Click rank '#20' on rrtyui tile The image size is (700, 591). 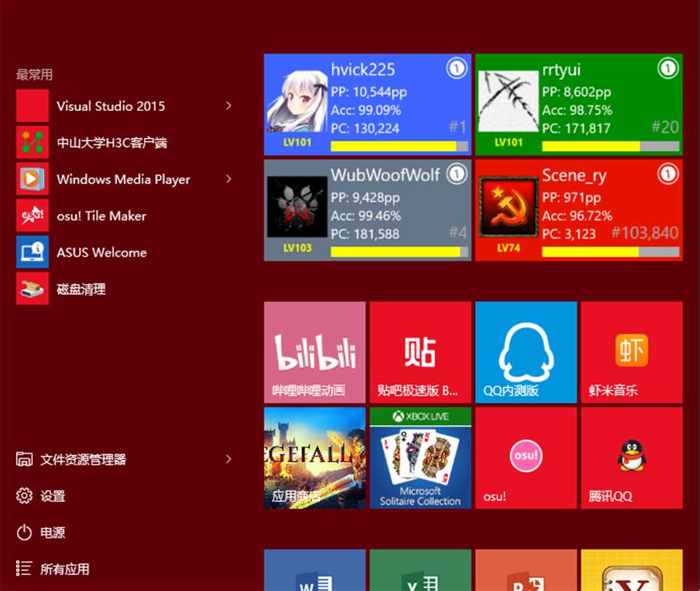pyautogui.click(x=665, y=127)
